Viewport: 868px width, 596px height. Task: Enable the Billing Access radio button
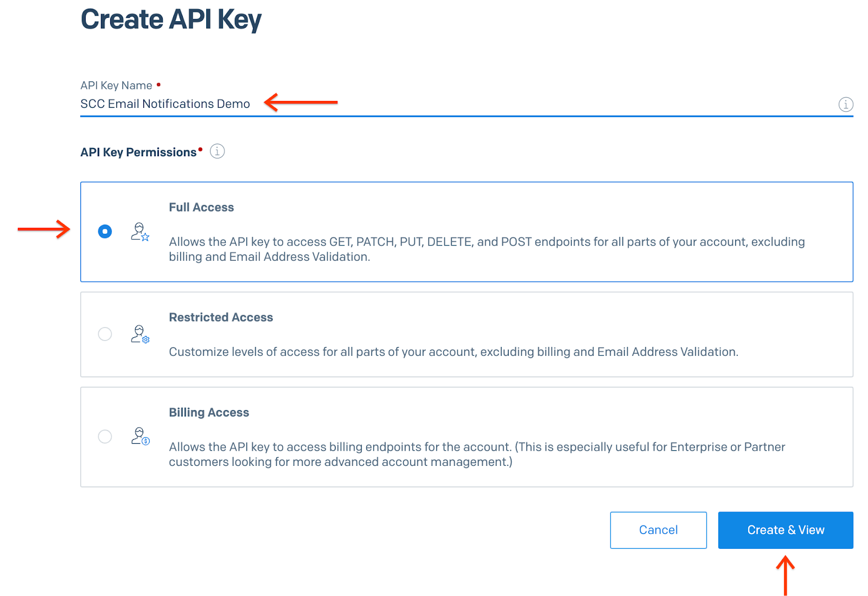(x=105, y=437)
